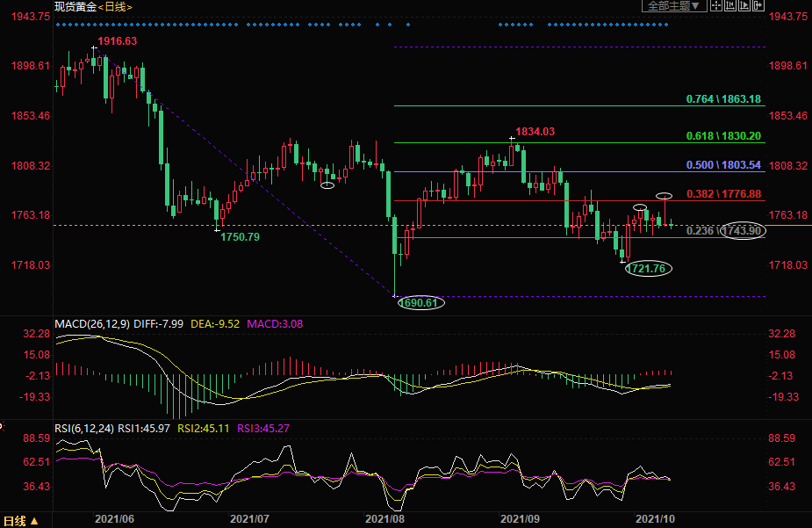The image size is (812, 528).
Task: Select the 0.382 \ 1776.88 Fibonacci level label
Action: [x=722, y=194]
